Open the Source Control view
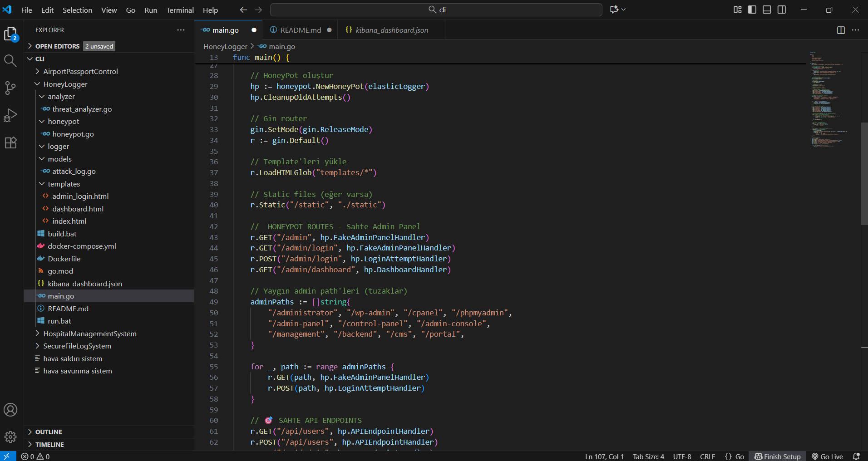 click(x=10, y=88)
